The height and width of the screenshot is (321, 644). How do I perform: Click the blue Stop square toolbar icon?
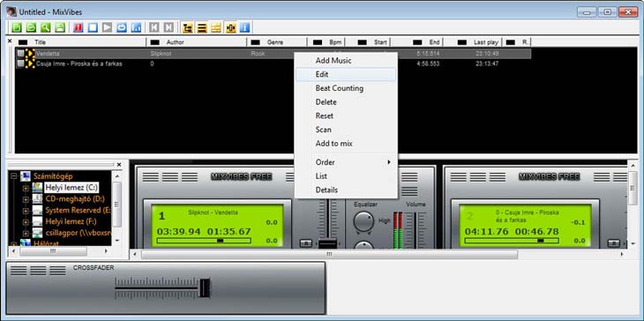point(93,27)
